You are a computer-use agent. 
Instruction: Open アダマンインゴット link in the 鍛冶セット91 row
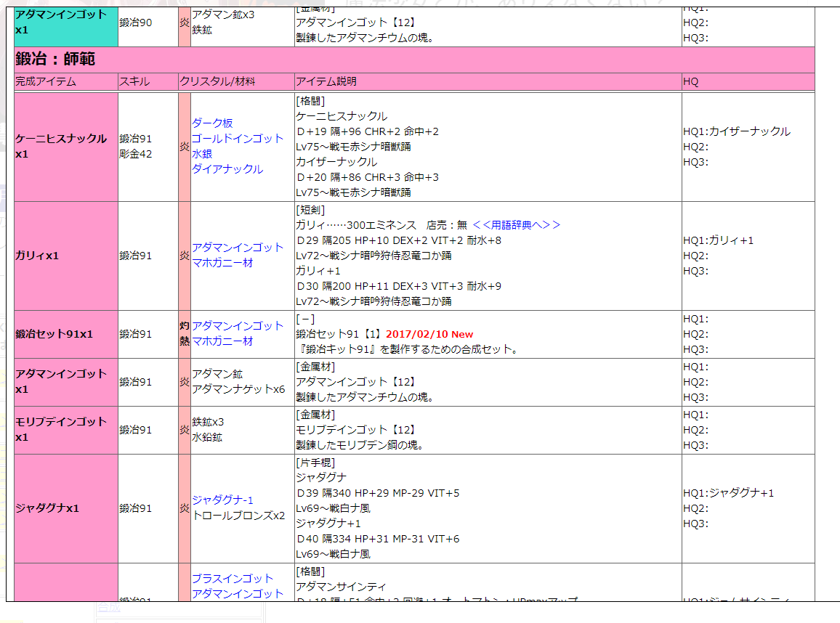click(238, 326)
